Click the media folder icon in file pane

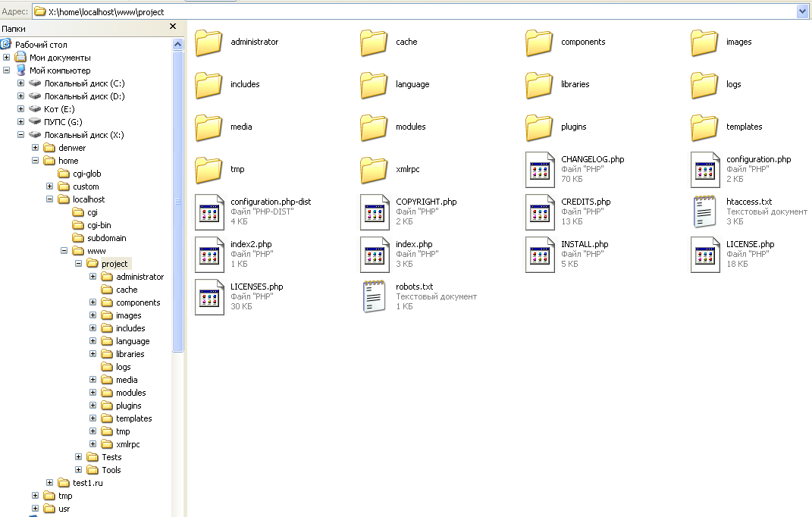click(208, 127)
